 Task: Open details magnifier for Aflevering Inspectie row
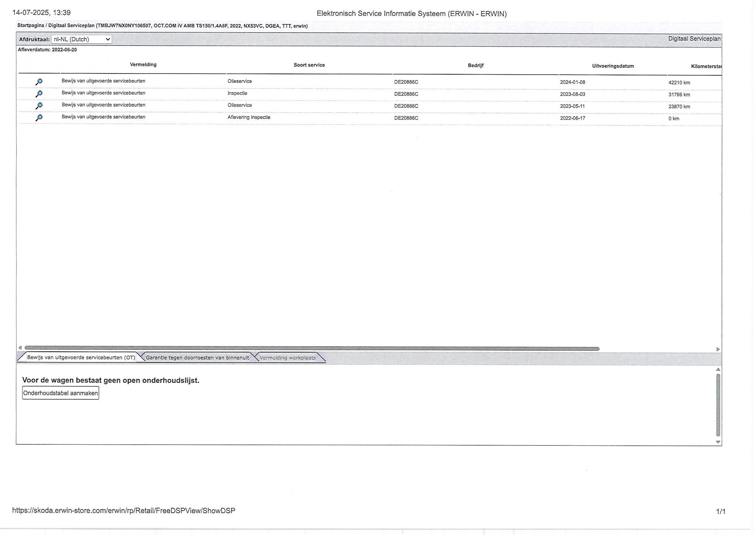coord(39,117)
